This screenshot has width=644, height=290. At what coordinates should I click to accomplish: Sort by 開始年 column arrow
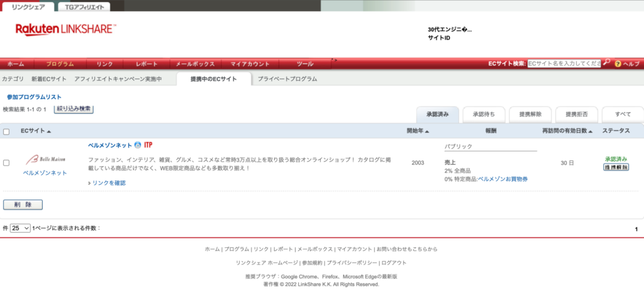click(x=427, y=131)
